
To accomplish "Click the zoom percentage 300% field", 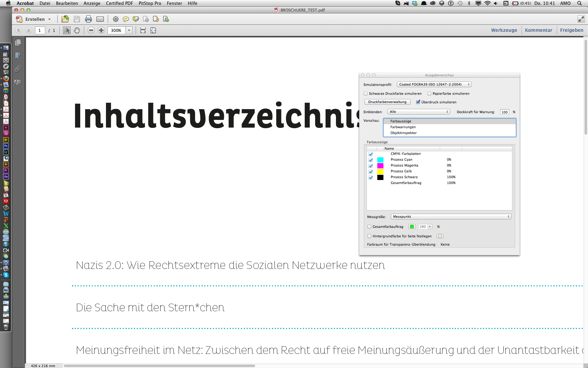I will tap(117, 30).
